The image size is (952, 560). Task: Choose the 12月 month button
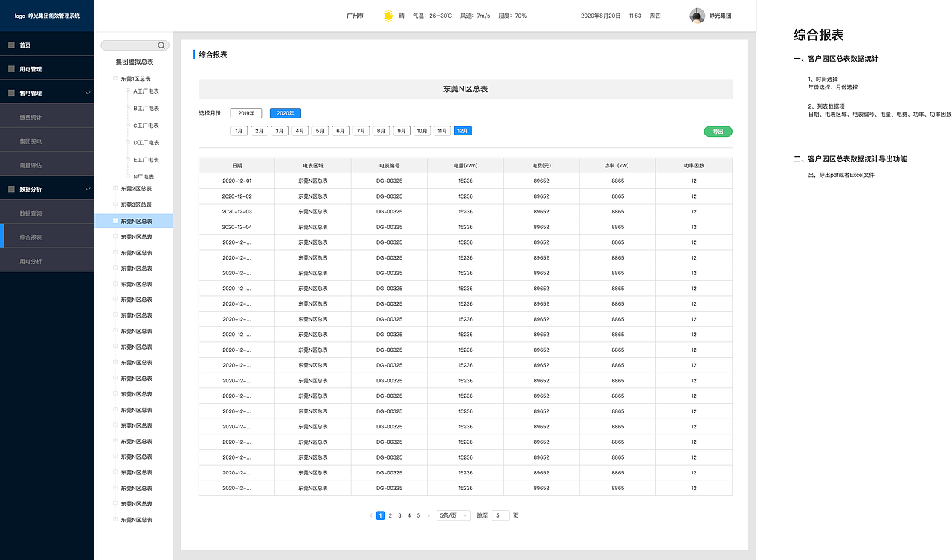tap(463, 131)
